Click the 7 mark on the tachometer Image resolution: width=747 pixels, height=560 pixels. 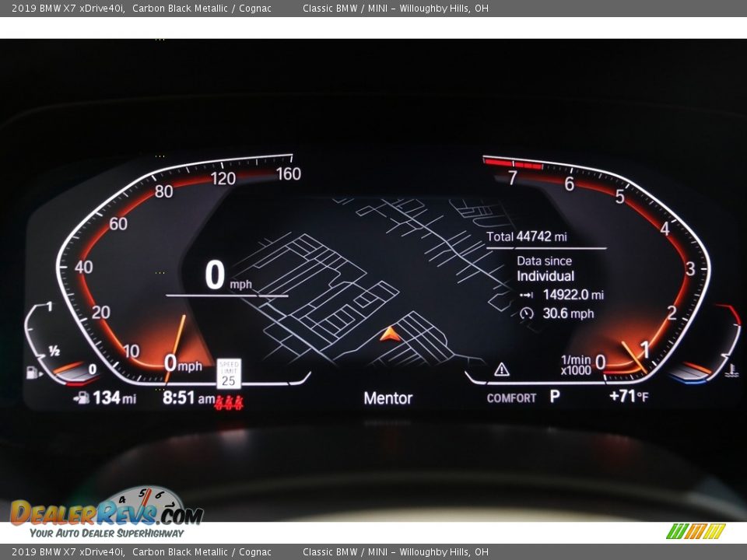tap(512, 177)
